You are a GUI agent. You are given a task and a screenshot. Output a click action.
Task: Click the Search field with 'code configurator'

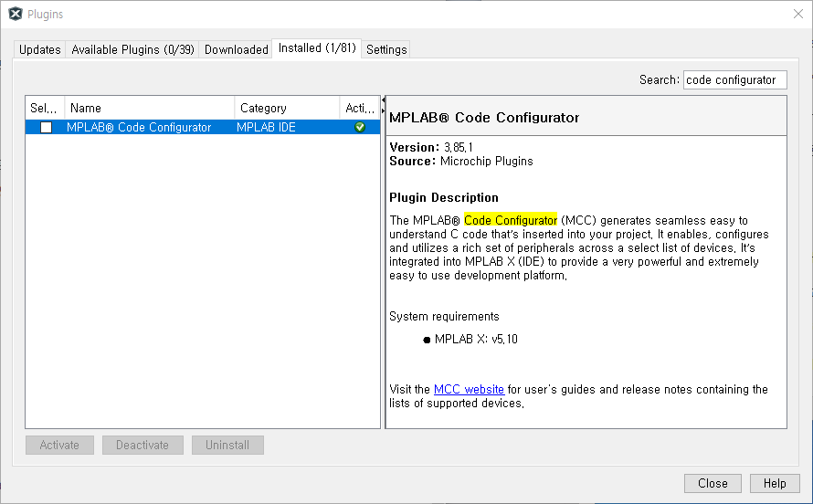(734, 79)
